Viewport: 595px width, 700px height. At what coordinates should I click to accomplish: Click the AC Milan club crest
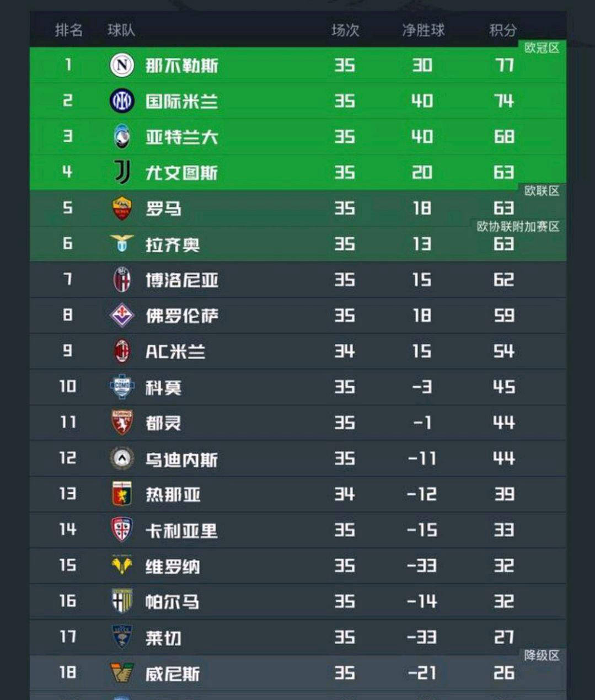122,351
